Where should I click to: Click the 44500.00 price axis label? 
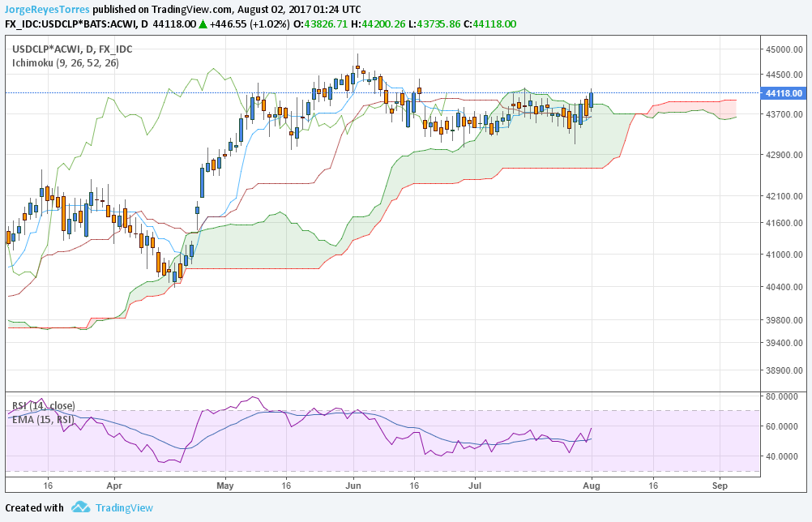click(784, 75)
